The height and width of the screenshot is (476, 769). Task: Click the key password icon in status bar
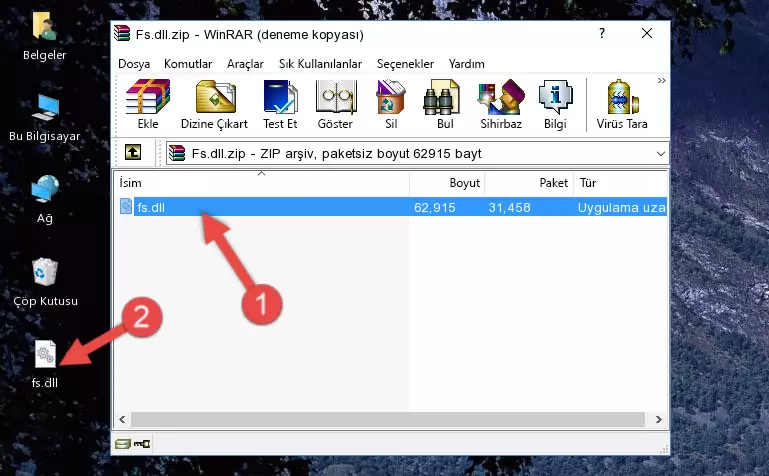142,444
